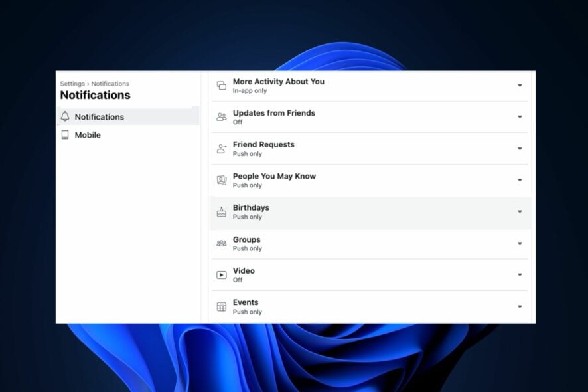Screen dimensions: 588x392
Task: Click the Updates from Friends people icon
Action: coord(222,117)
